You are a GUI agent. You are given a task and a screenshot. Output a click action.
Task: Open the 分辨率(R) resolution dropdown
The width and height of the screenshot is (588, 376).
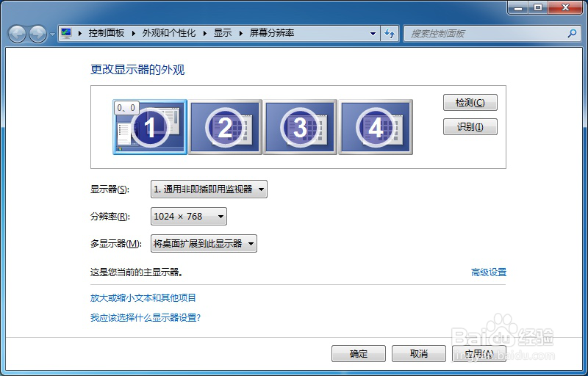pos(189,217)
